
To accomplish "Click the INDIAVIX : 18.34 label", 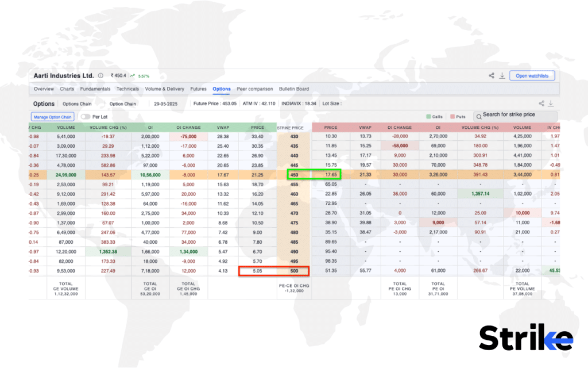I will [x=299, y=103].
